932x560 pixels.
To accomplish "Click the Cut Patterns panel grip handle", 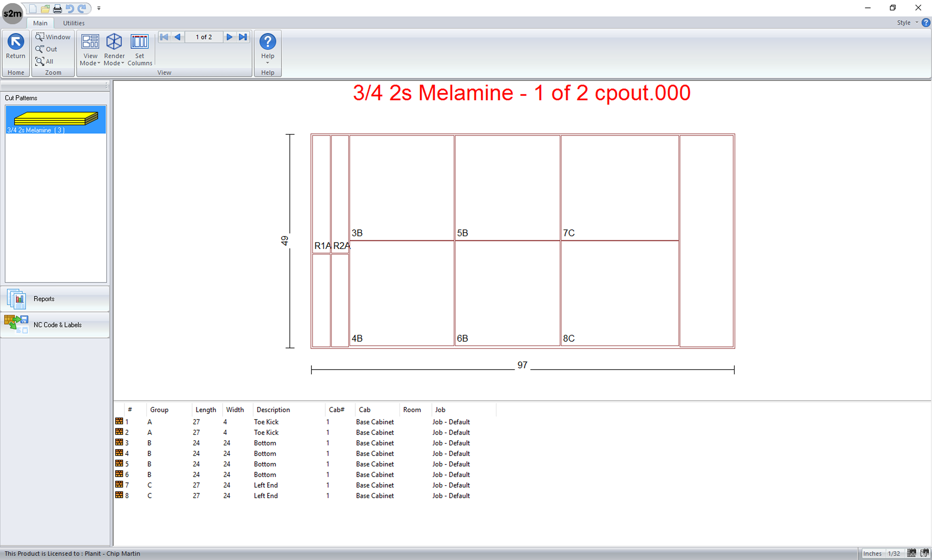I will pos(107,86).
